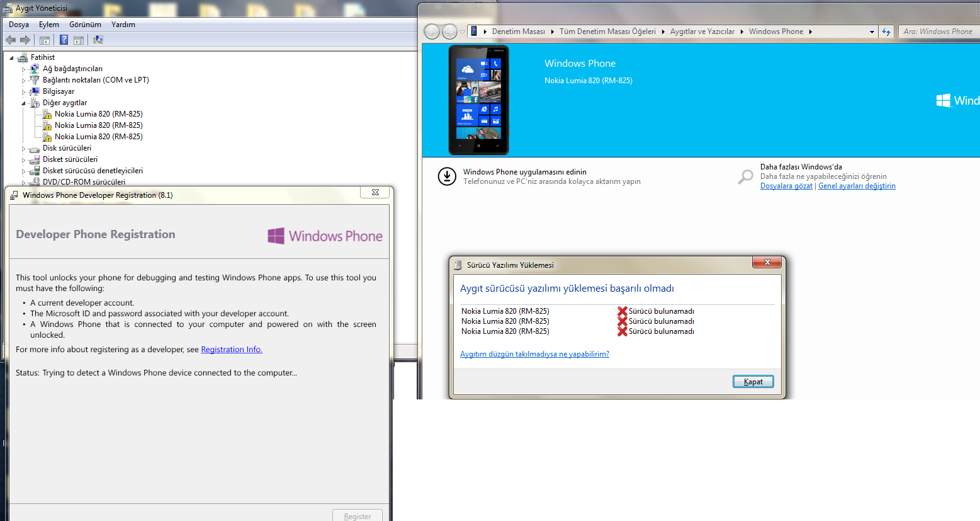Screen dimensions: 980x521
Task: Select the Bilgisayar monitor icon
Action: (x=35, y=91)
